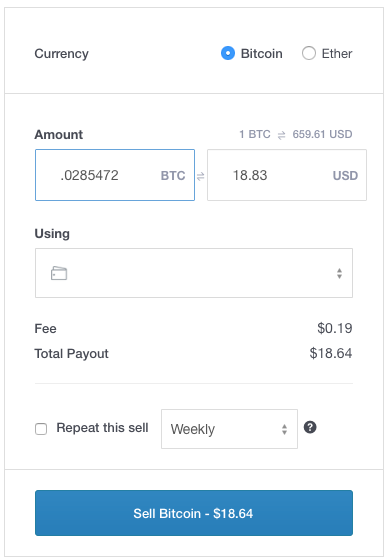The image size is (389, 560).
Task: Click the 659.61 USD exchange rate text
Action: (322, 134)
